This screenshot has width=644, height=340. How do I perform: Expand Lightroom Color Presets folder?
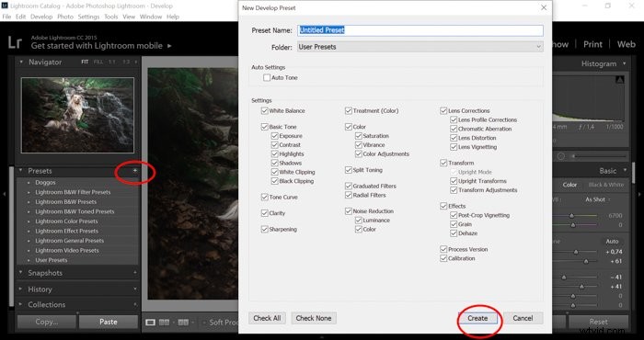[29, 221]
